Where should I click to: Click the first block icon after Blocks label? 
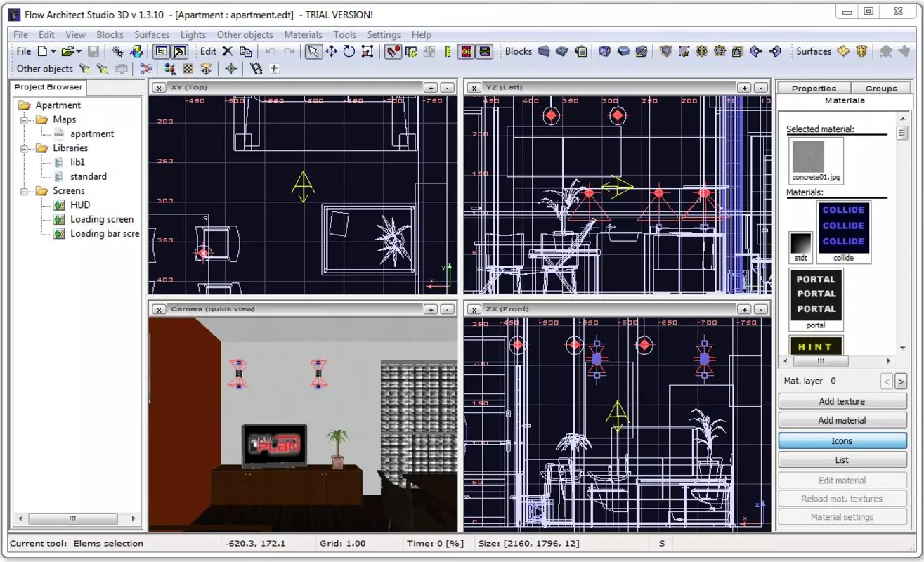click(544, 51)
